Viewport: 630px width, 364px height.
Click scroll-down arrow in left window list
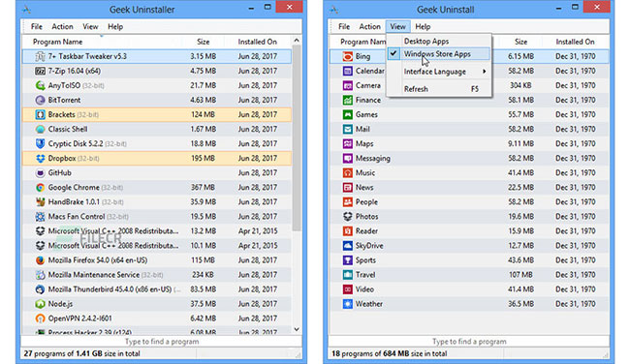pos(297,329)
